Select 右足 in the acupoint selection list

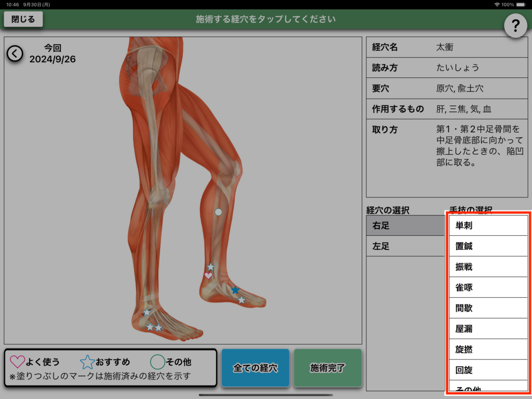coord(405,225)
